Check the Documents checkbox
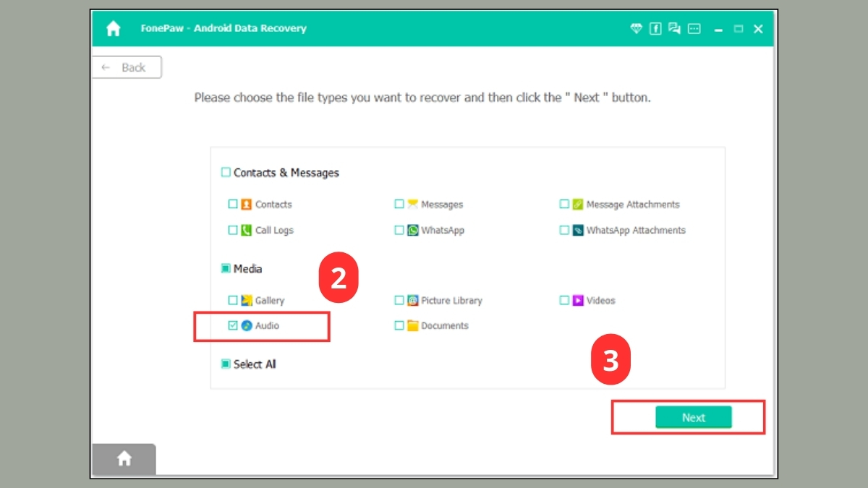Image resolution: width=868 pixels, height=488 pixels. pyautogui.click(x=399, y=326)
